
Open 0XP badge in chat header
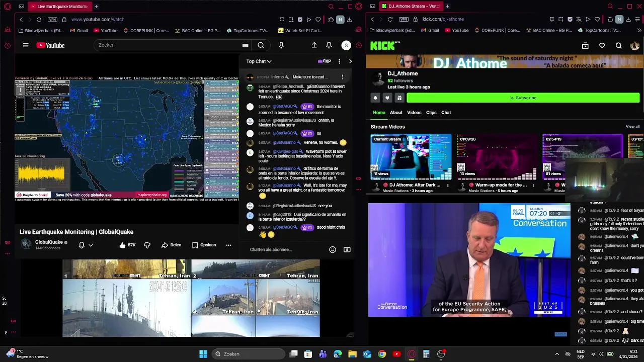(324, 61)
